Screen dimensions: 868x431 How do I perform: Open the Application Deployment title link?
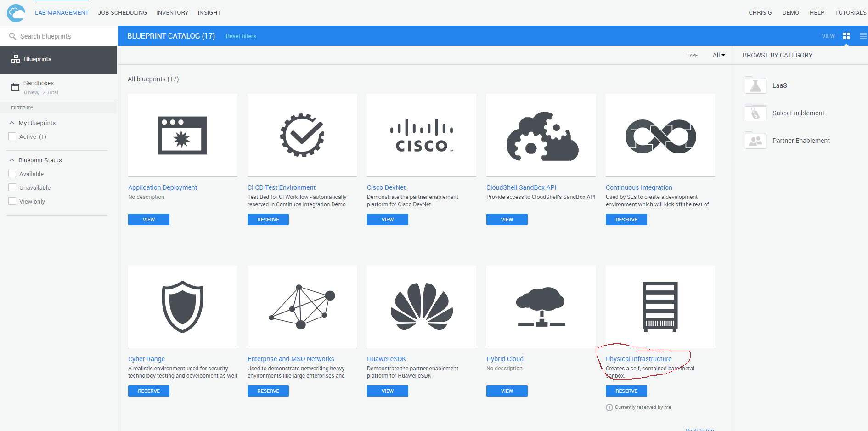(x=163, y=187)
